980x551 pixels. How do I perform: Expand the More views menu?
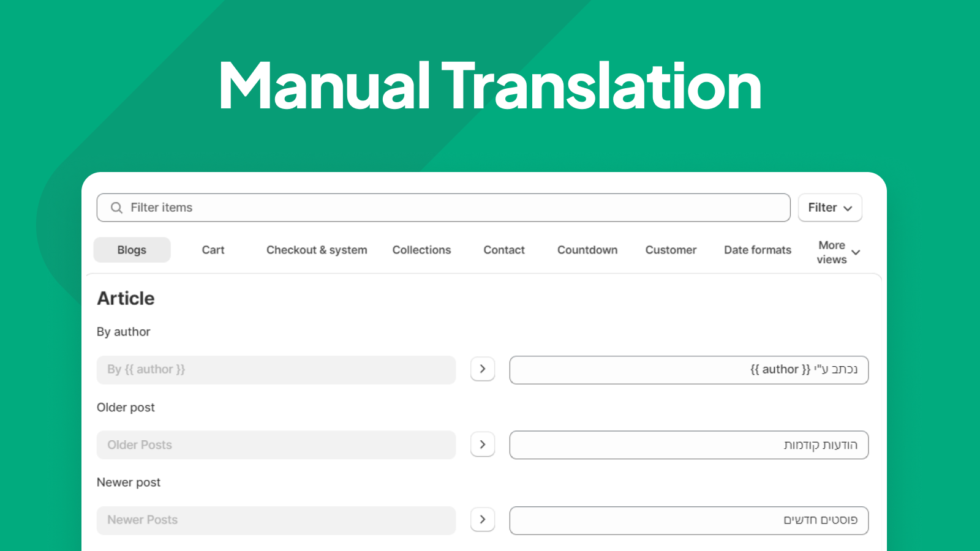point(831,252)
